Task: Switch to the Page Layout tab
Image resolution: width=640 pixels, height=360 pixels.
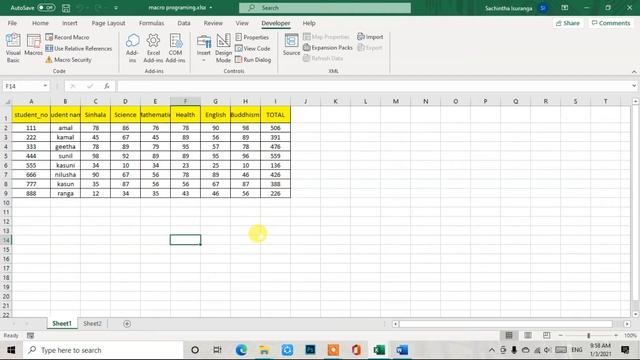Action: click(x=108, y=23)
